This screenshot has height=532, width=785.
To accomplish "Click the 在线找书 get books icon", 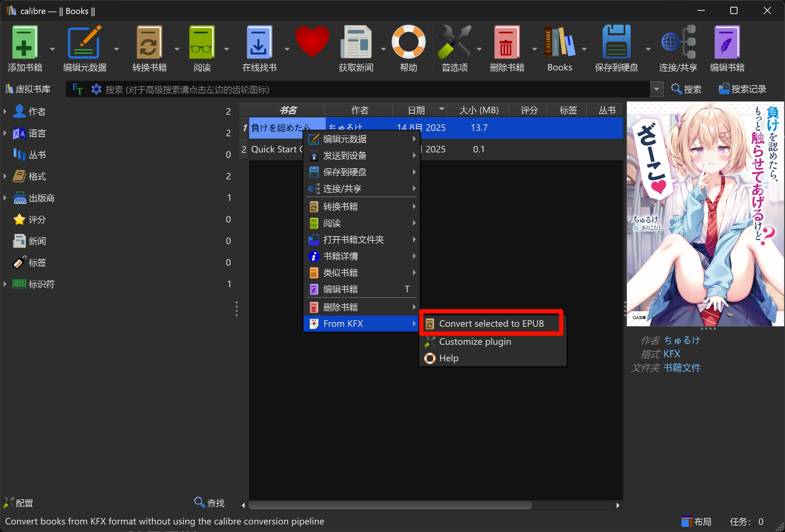I will click(259, 42).
